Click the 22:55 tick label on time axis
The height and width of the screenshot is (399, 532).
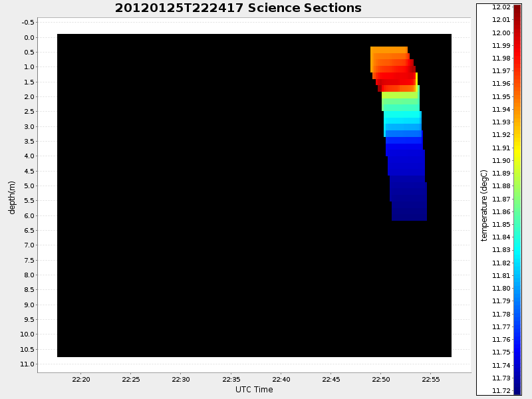coord(430,379)
